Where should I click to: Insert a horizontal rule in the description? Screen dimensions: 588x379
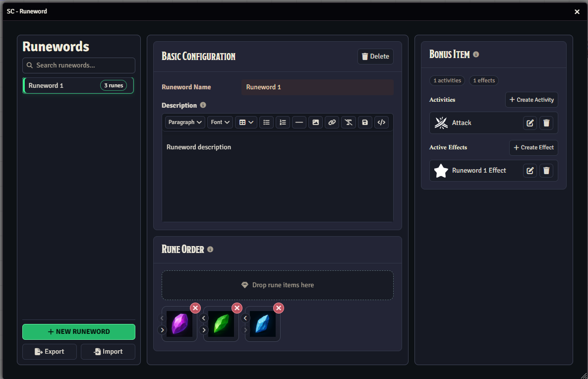click(x=299, y=123)
